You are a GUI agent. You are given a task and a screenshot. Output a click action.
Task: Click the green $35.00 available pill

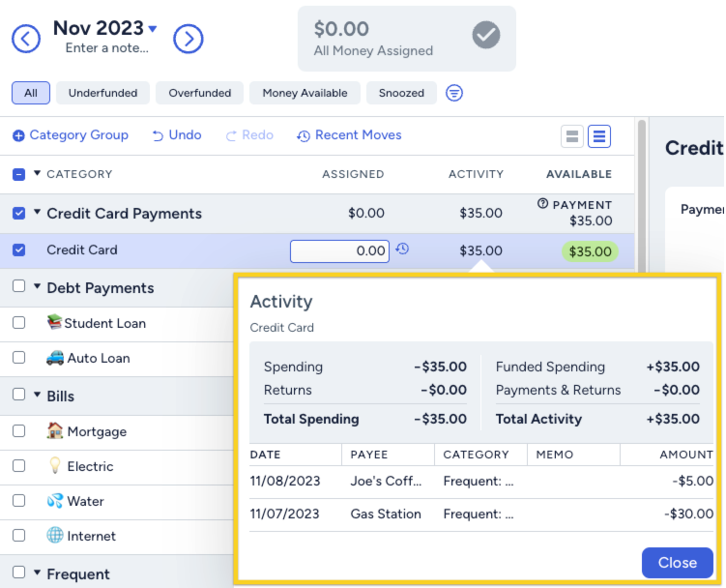point(590,251)
